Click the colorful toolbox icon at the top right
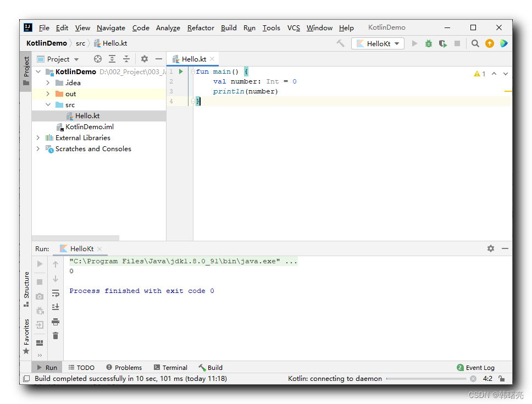532x404 pixels. pyautogui.click(x=503, y=43)
